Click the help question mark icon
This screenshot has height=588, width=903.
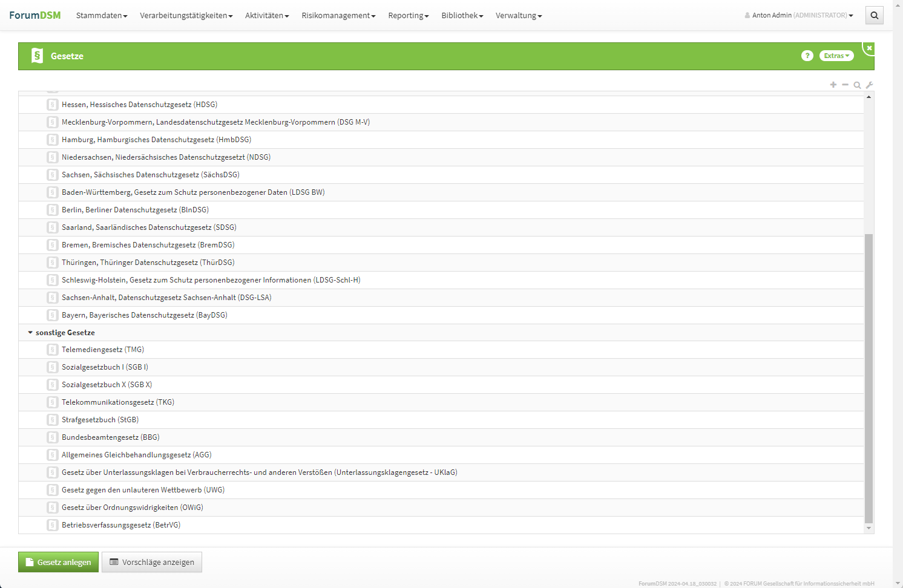[x=807, y=56]
